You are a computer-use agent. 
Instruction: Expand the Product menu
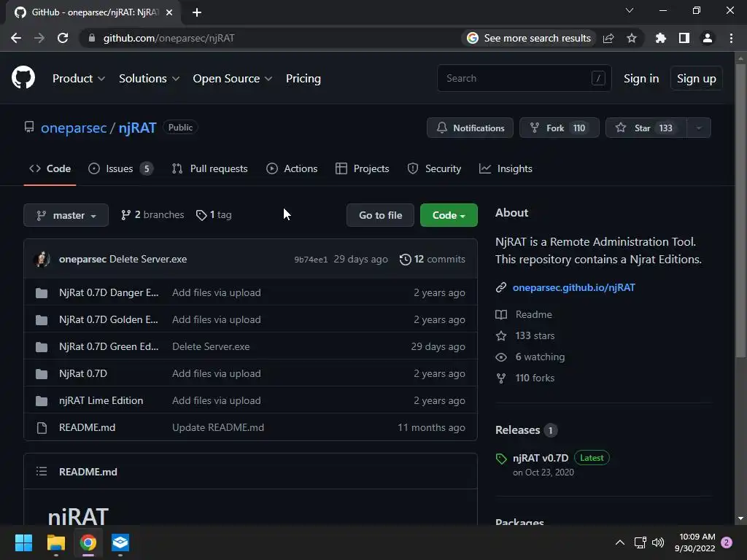pos(79,79)
